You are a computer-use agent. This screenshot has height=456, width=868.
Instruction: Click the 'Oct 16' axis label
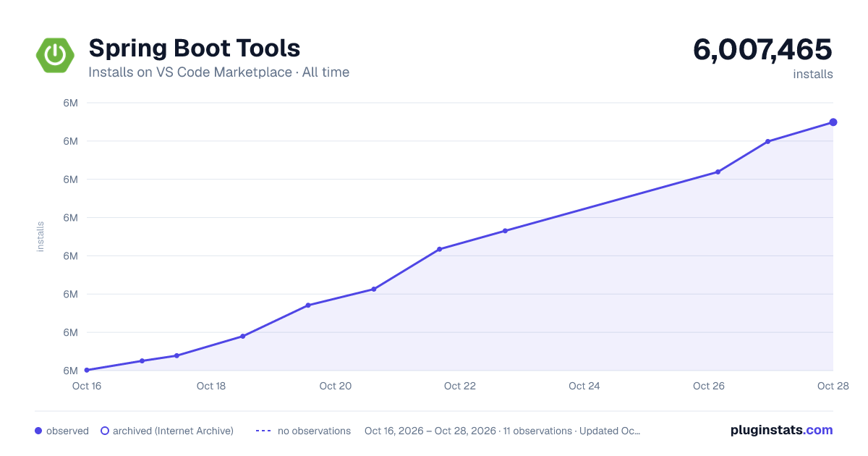[x=86, y=386]
